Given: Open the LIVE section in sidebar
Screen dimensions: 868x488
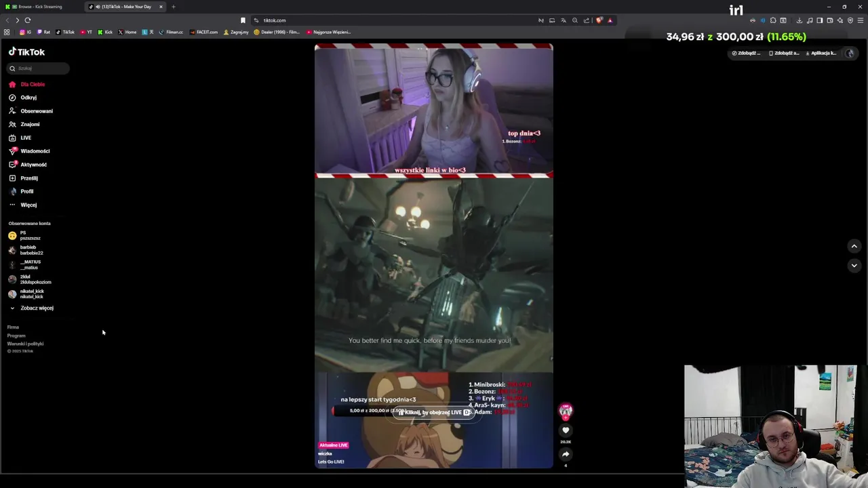Looking at the screenshot, I should click(20, 138).
